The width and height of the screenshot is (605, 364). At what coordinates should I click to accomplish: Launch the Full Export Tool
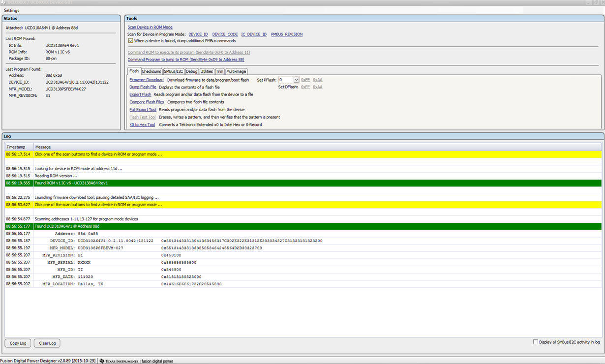pos(143,110)
